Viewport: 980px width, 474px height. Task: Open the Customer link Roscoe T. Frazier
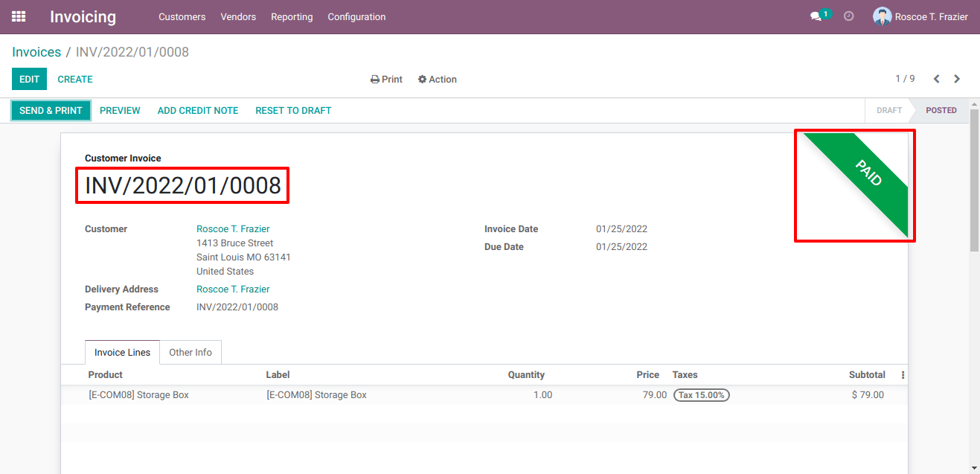click(x=233, y=229)
